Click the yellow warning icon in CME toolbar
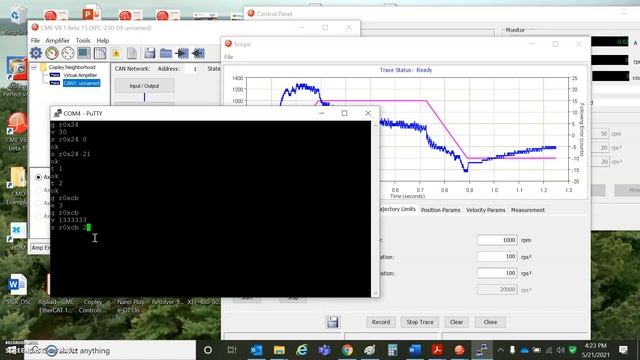The image size is (640, 360). pos(116,53)
